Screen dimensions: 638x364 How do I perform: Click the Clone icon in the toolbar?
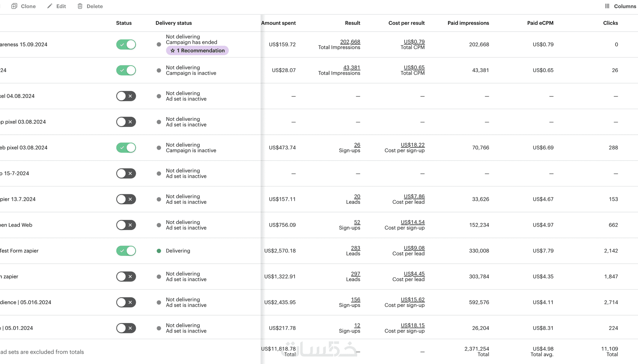click(14, 6)
